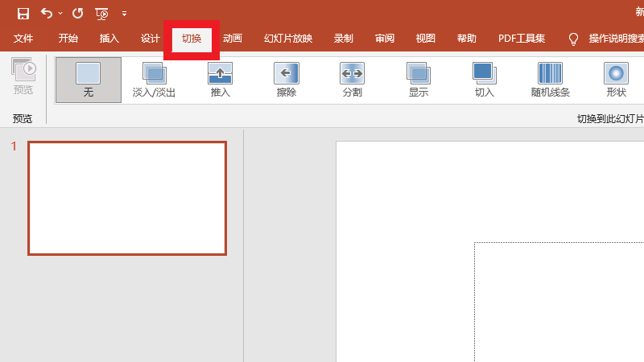Start slideshow from beginning icon
644x362 pixels.
102,14
